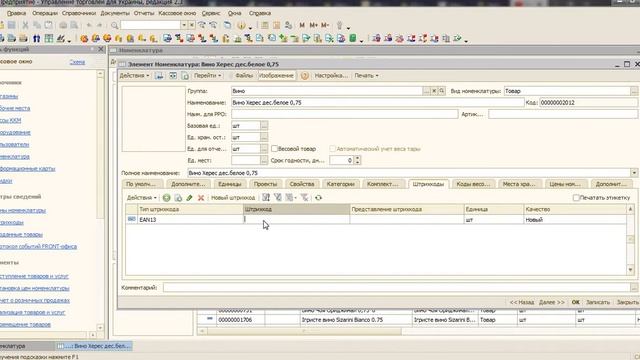
Task: Open the Справочники menu
Action: tap(79, 13)
